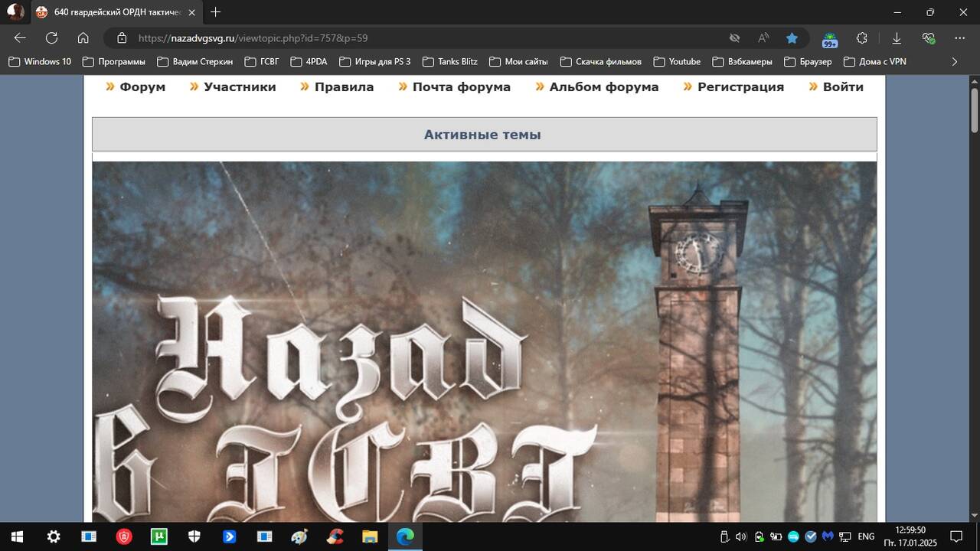Click the blue favorites star icon

click(x=792, y=38)
